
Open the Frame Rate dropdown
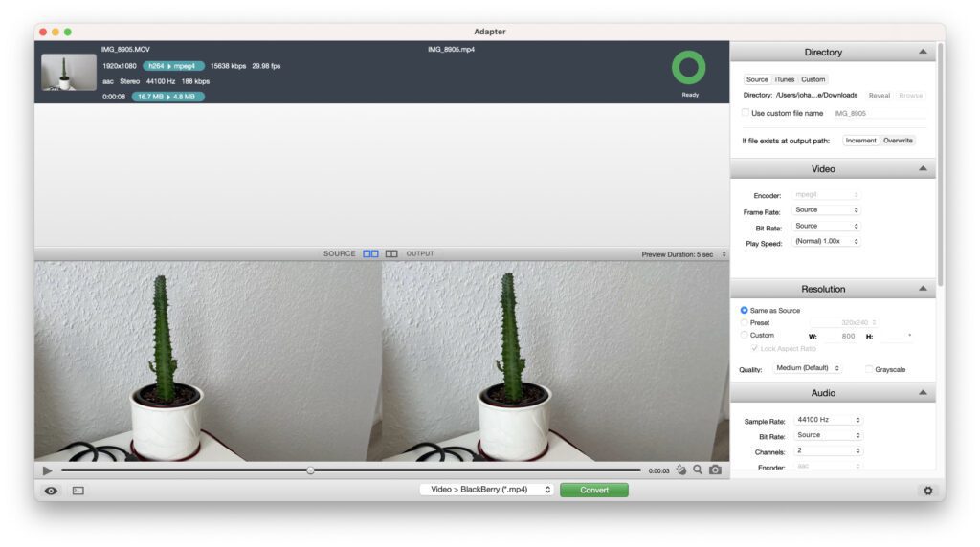(827, 210)
